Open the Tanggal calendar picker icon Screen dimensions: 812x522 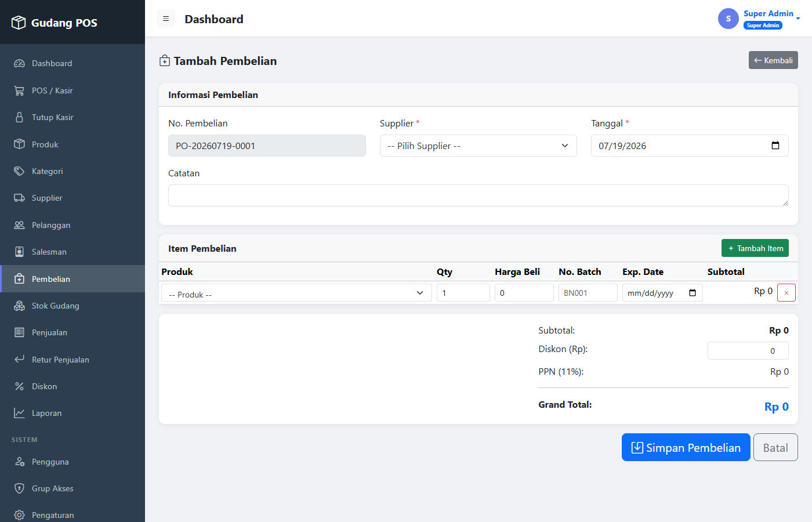click(775, 146)
